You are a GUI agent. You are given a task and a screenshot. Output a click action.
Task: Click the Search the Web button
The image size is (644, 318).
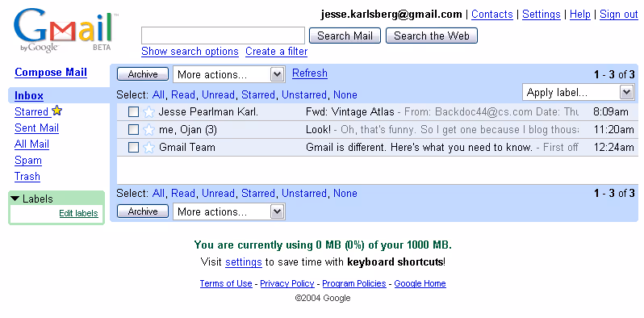click(x=432, y=36)
